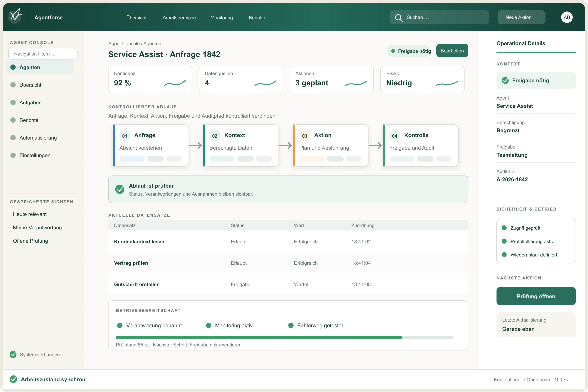The image size is (588, 392).
Task: Click the 02 step badge of Kontext
Action: (x=215, y=136)
